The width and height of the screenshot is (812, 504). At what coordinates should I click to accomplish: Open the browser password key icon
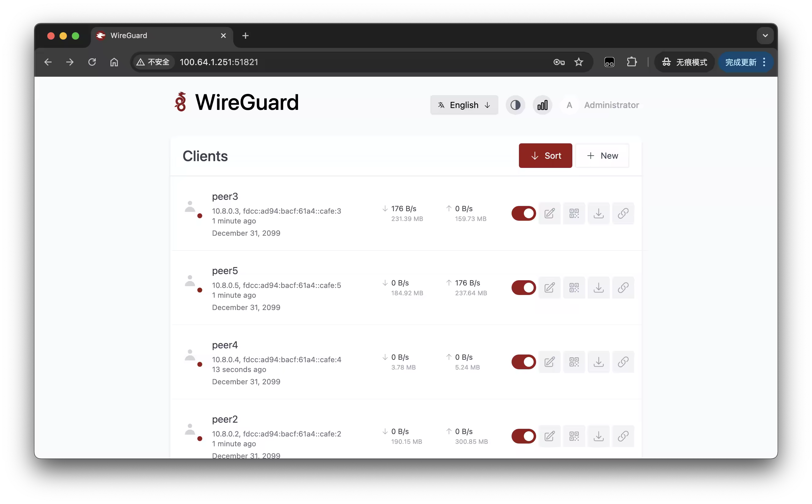click(559, 62)
